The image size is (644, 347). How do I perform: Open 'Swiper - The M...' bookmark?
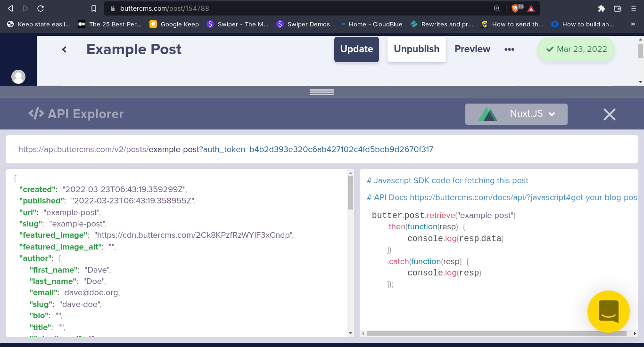(x=238, y=24)
